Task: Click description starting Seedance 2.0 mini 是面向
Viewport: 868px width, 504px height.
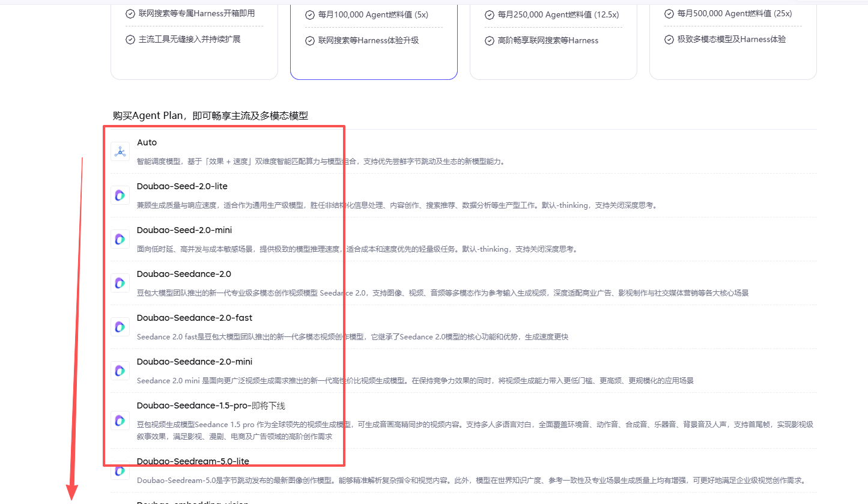Action: pos(415,381)
